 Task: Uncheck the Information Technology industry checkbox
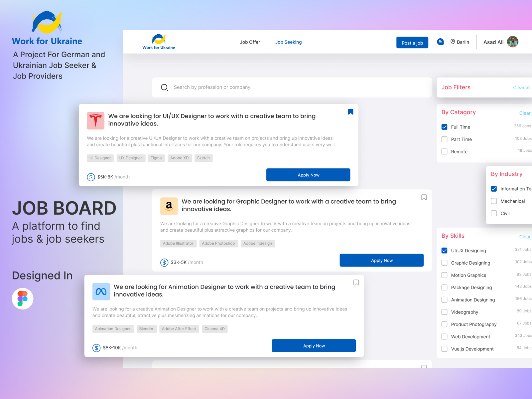(x=494, y=189)
